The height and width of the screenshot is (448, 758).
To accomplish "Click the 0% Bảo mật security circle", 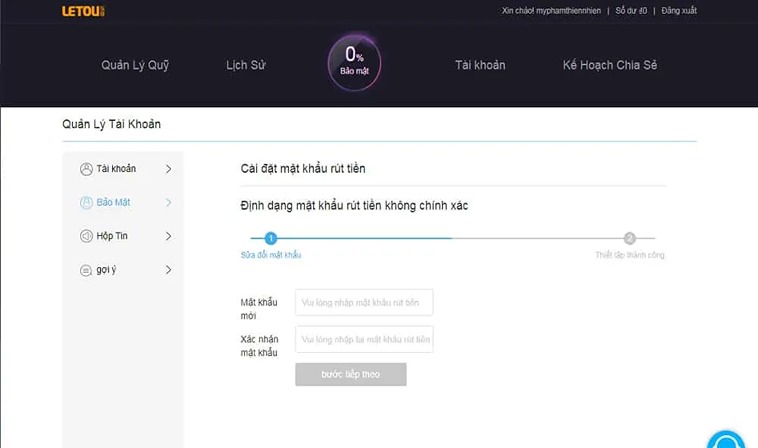I will (x=354, y=62).
